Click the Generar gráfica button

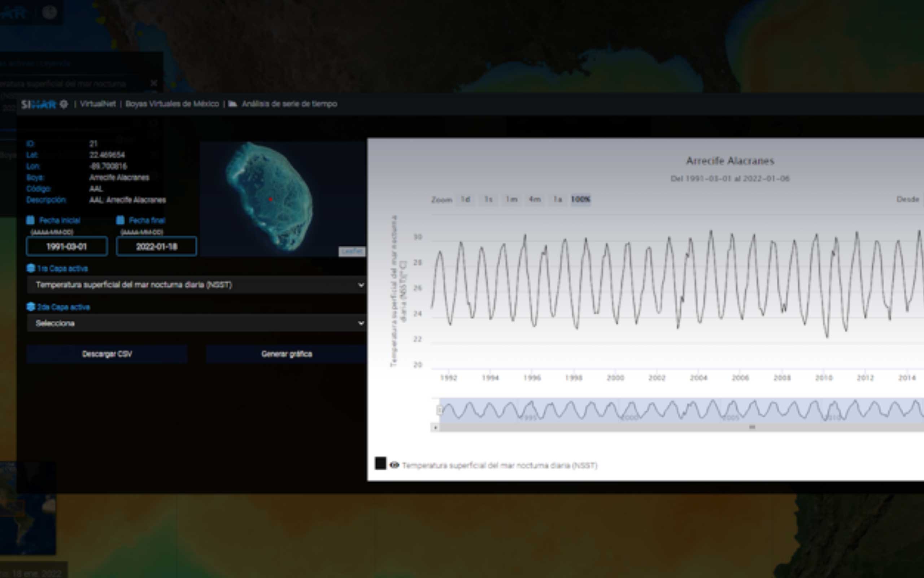(x=286, y=354)
